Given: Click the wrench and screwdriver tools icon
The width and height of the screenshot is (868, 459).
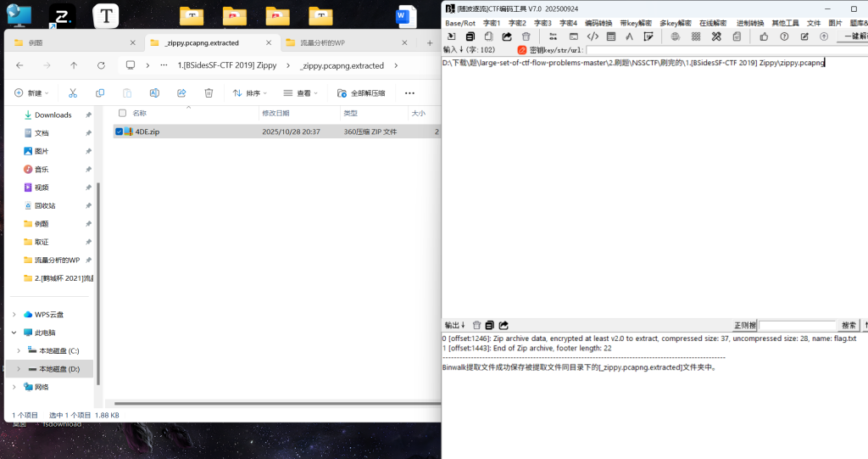Looking at the screenshot, I should click(716, 36).
